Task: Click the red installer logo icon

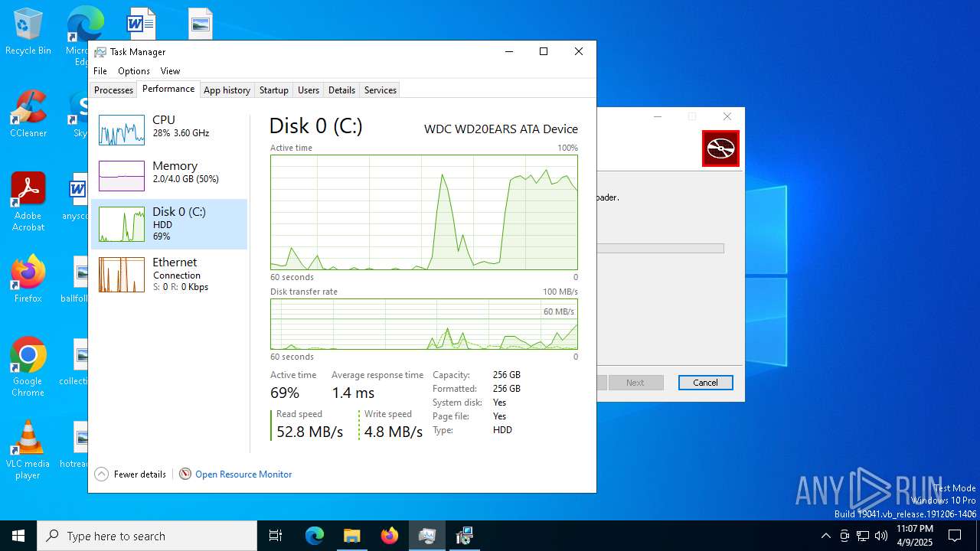Action: pos(720,148)
